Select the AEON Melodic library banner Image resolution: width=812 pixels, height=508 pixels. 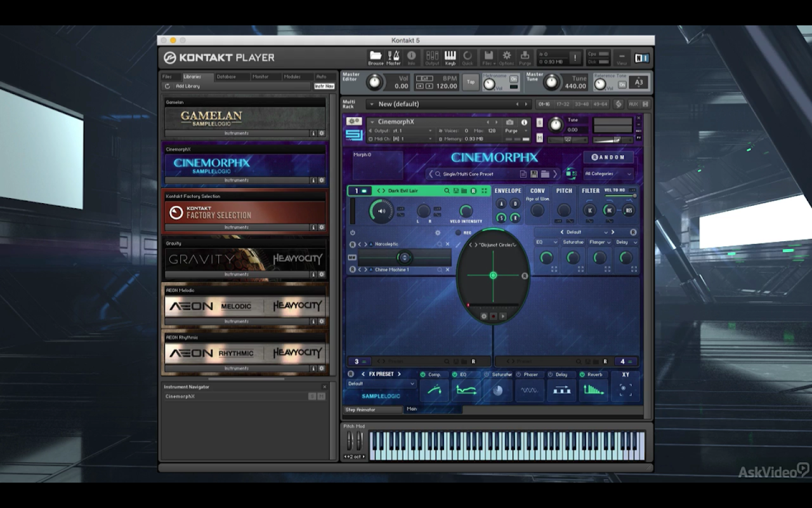coord(244,306)
